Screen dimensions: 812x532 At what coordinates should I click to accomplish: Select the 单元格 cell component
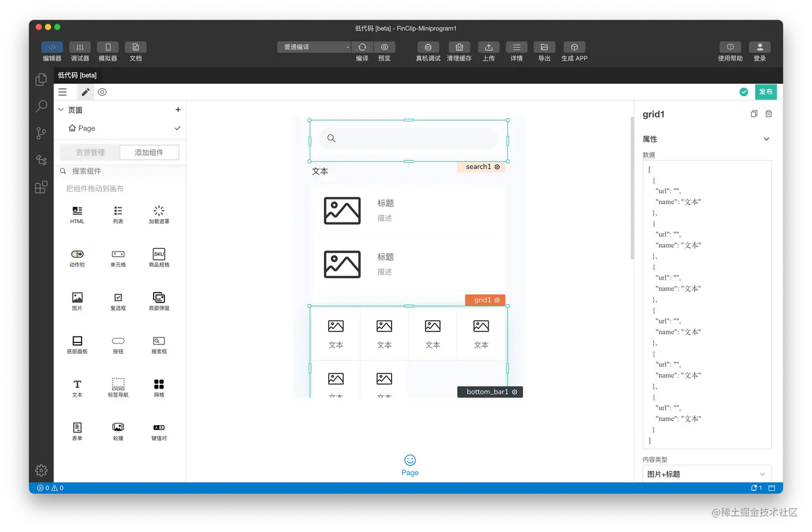118,258
